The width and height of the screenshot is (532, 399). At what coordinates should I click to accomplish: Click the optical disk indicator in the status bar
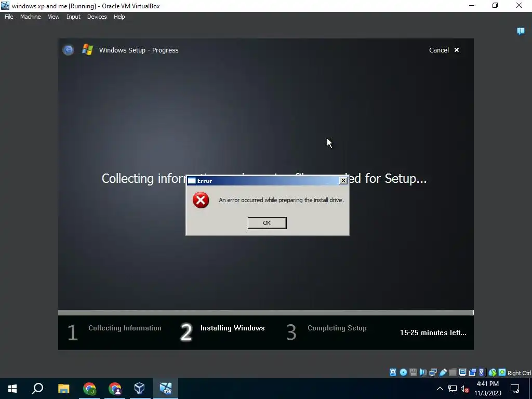point(403,372)
